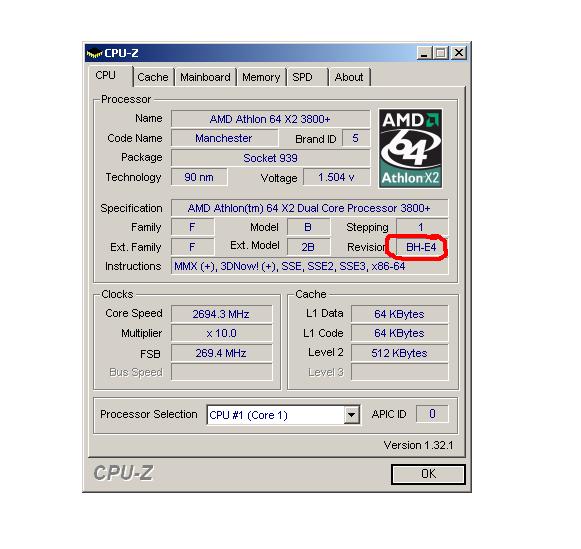Click the Stepping value 1

point(422,227)
